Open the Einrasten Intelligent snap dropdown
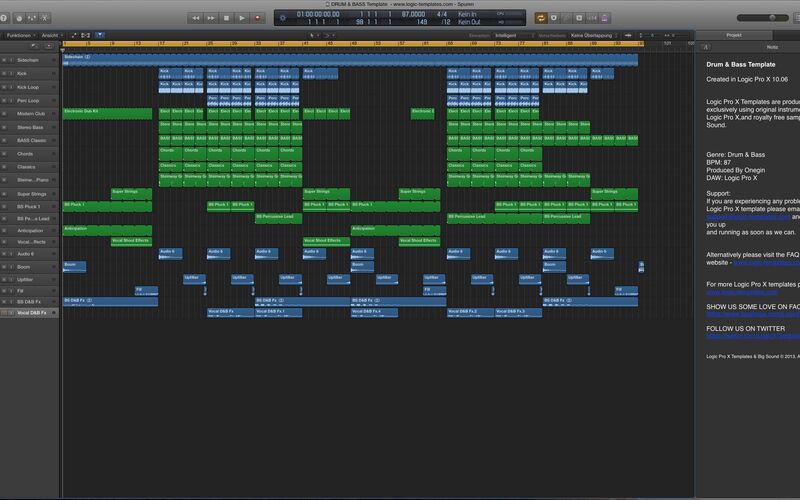 tap(514, 35)
